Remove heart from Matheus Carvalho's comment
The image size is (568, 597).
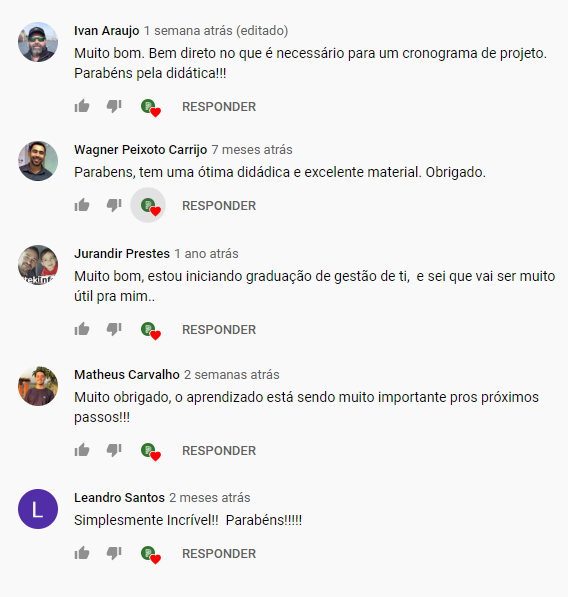click(150, 452)
